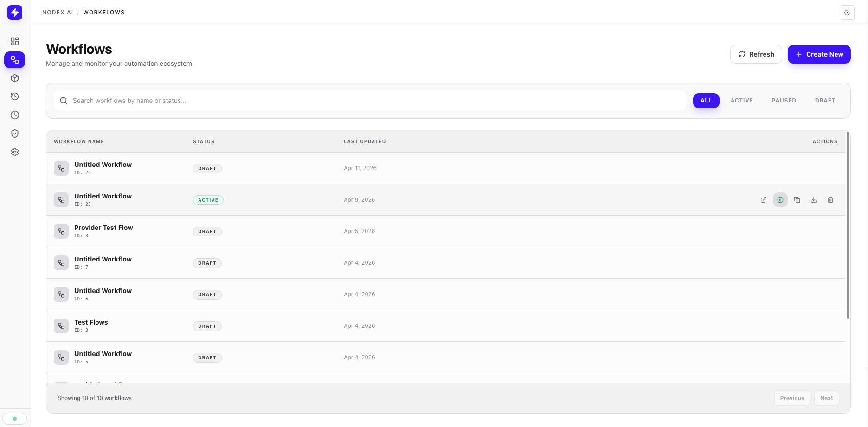The width and height of the screenshot is (868, 427).
Task: Click the WORKFLOWS breadcrumb
Action: coord(104,13)
